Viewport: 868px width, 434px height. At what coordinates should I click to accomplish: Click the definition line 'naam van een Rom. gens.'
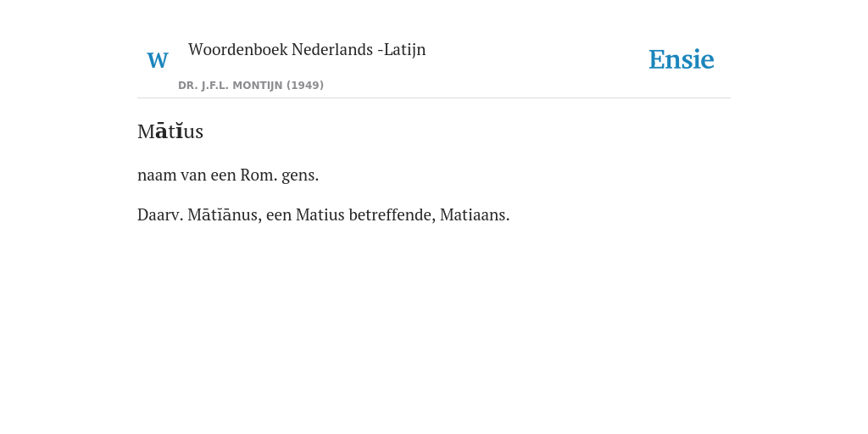coord(228,175)
